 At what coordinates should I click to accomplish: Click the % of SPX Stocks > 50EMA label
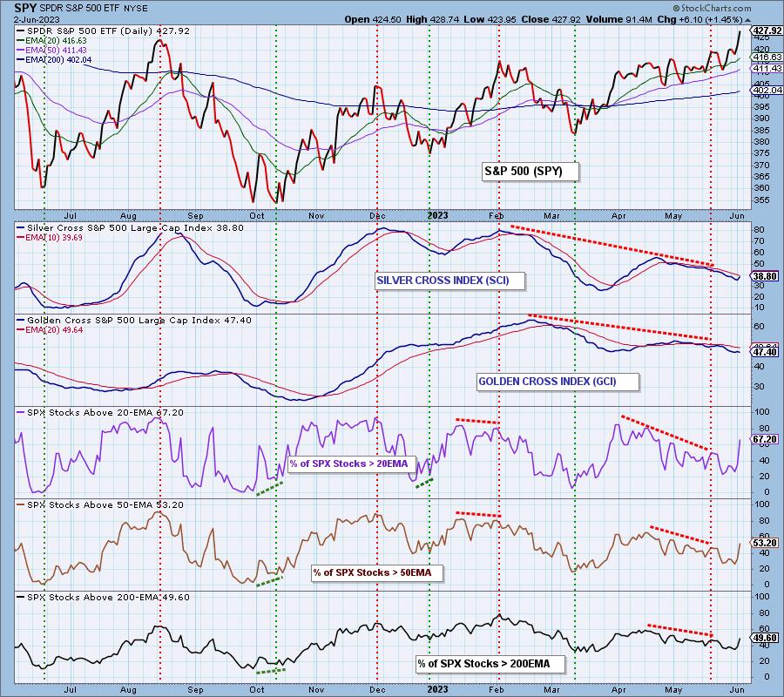(378, 572)
